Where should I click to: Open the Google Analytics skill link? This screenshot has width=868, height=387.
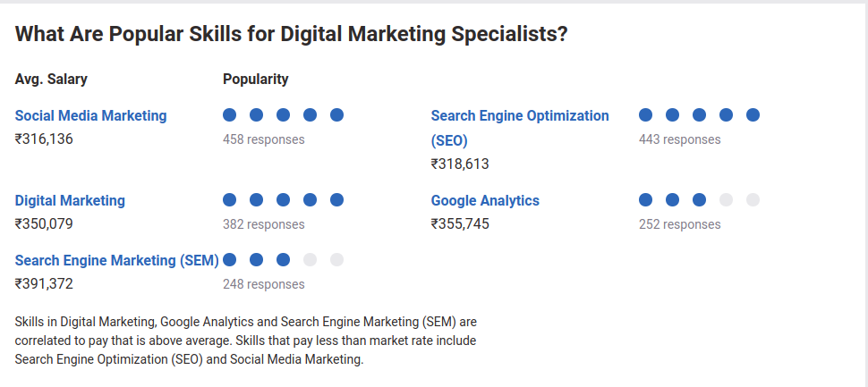click(x=485, y=200)
